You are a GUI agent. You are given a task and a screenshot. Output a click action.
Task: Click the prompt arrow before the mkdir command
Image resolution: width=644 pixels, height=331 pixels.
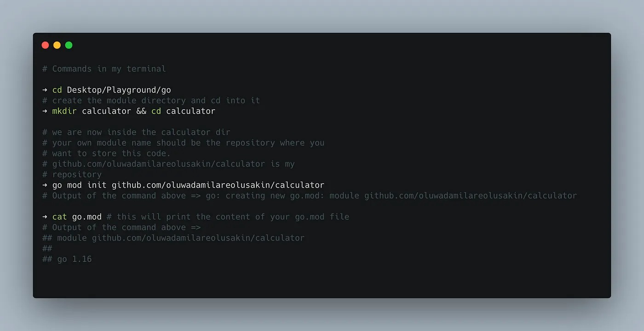[45, 111]
